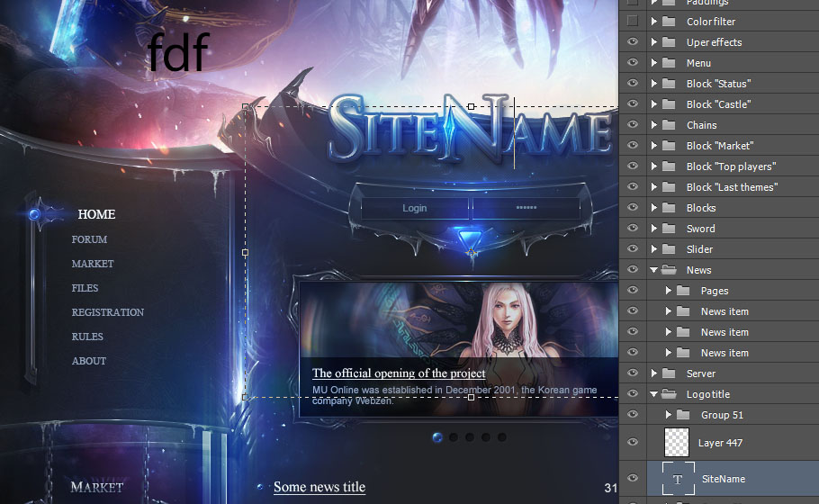Hide the News group
Image resolution: width=819 pixels, height=504 pixels.
pyautogui.click(x=632, y=269)
